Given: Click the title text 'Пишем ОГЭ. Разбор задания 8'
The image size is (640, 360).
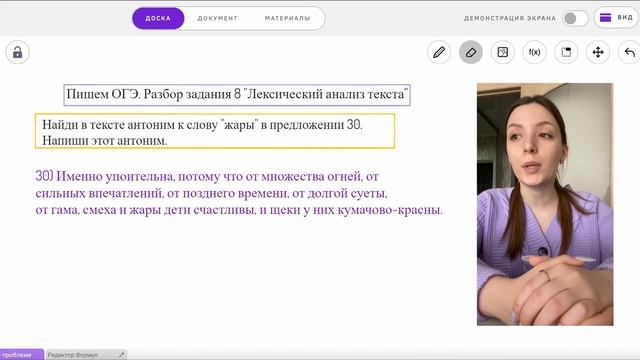Looking at the screenshot, I should pyautogui.click(x=153, y=94).
